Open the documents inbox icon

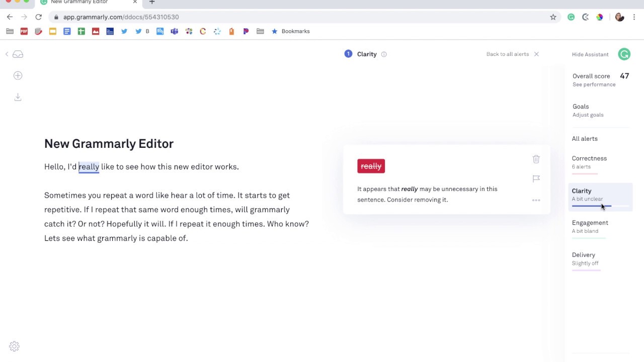click(x=18, y=54)
